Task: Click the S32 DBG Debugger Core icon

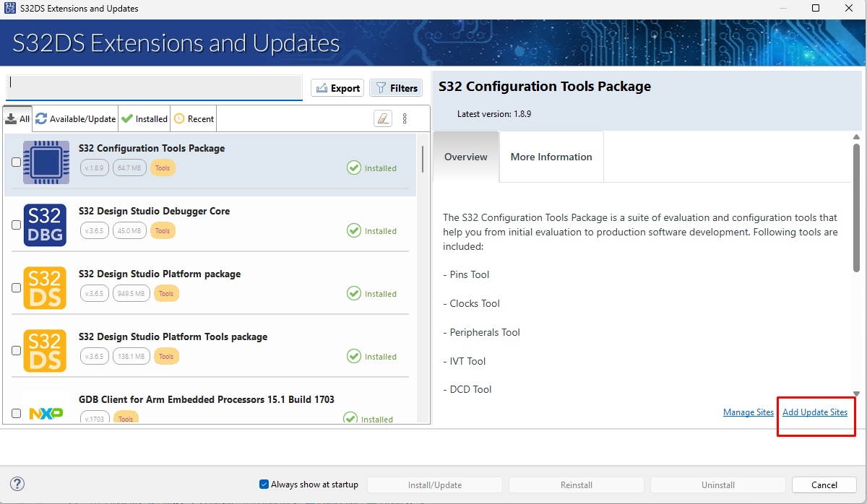Action: [45, 225]
